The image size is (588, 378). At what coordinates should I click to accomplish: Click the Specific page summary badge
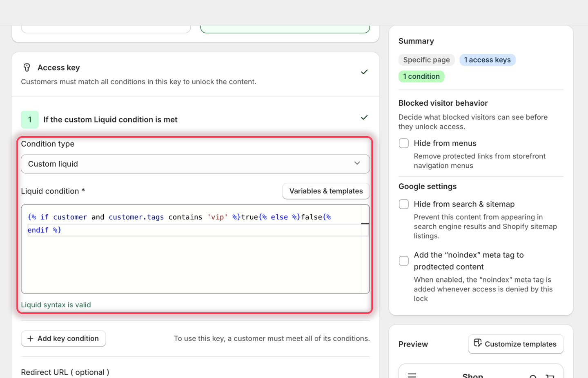(x=426, y=60)
